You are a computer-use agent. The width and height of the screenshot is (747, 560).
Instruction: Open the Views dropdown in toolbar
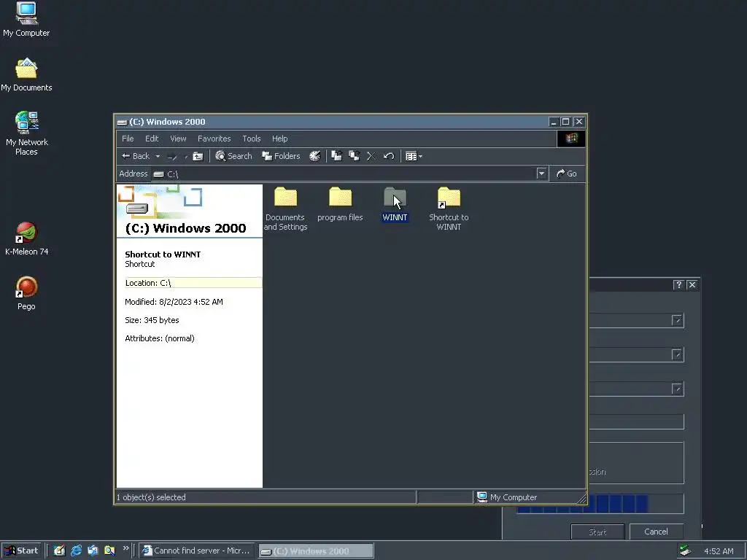coord(414,156)
